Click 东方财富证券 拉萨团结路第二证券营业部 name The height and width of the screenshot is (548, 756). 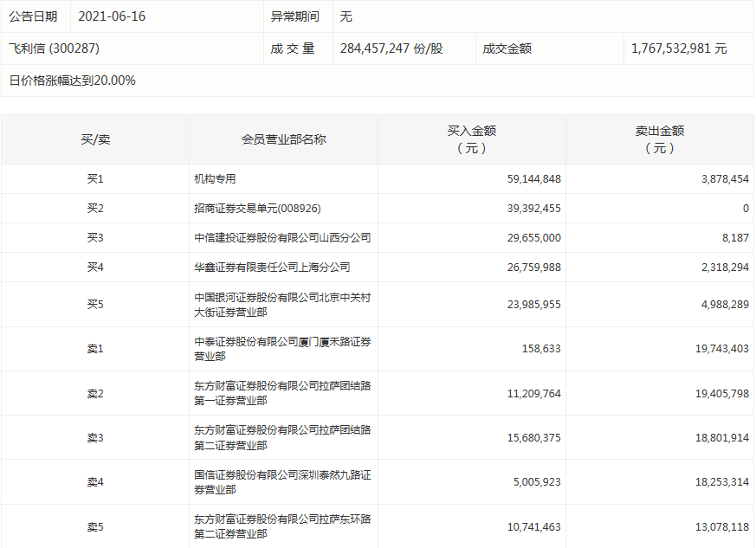[282, 438]
